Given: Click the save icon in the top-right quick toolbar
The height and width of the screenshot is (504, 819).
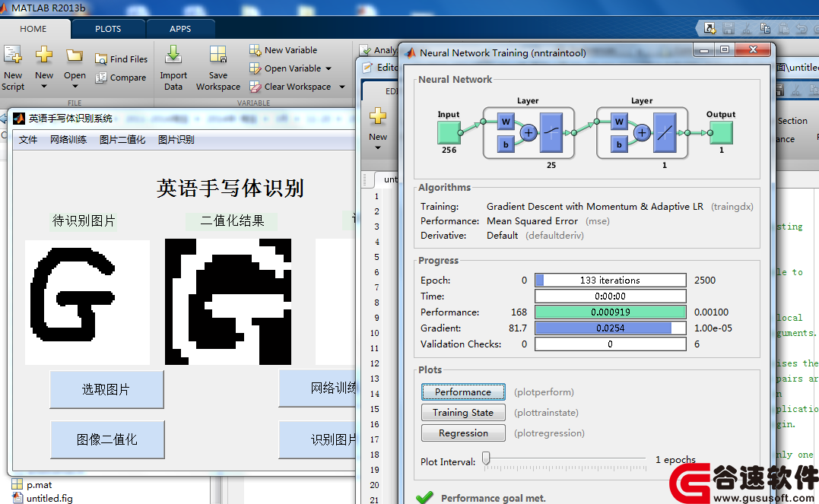Looking at the screenshot, I should 728,29.
